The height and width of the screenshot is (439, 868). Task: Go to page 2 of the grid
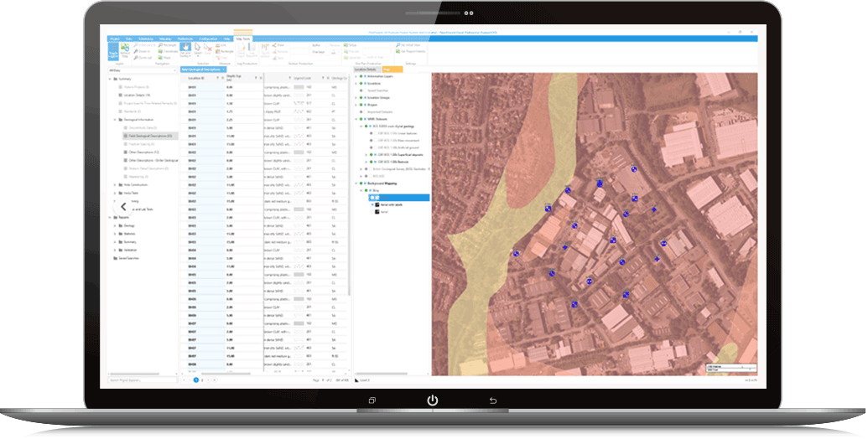pos(202,380)
